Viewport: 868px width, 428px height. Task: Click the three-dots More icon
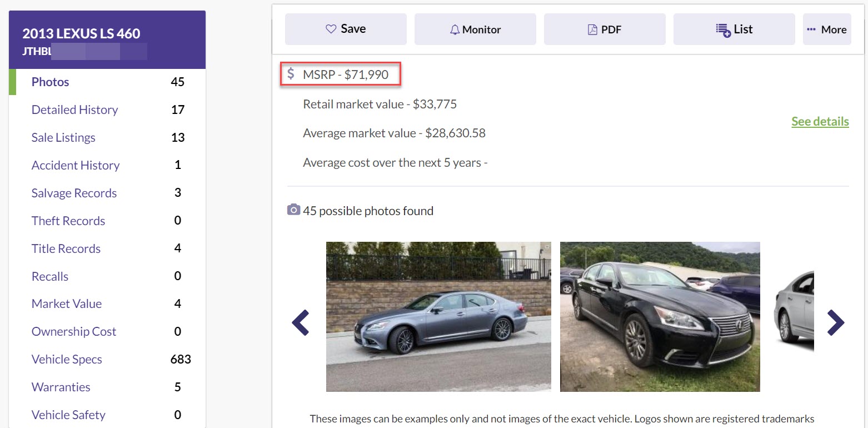[811, 29]
